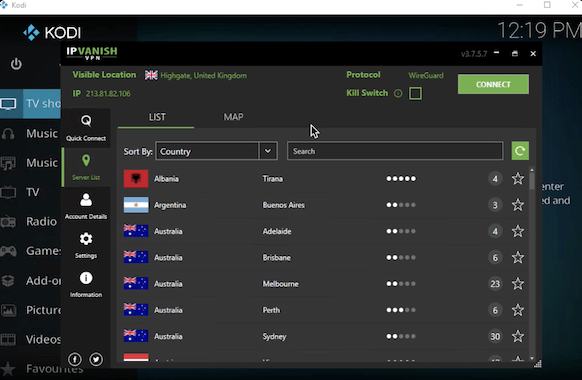Click the Sydney city text
The image size is (582, 380).
[274, 337]
